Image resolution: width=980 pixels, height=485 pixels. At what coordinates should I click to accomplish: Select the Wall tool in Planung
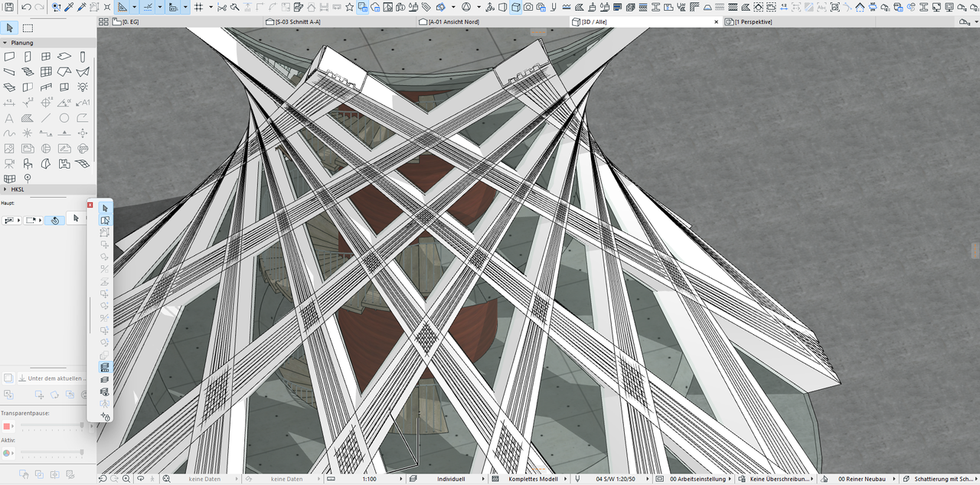click(x=9, y=57)
